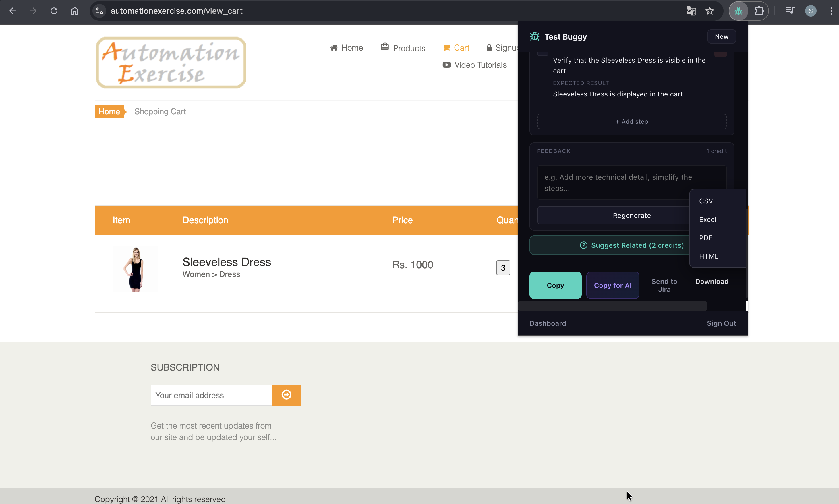The image size is (839, 504).
Task: Click the subscription arrow submit button
Action: pos(286,395)
